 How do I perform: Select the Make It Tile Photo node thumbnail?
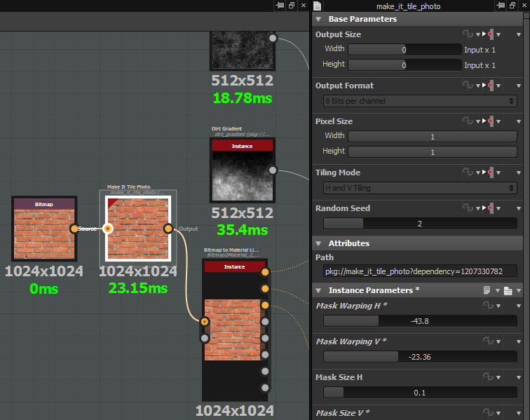(x=138, y=229)
